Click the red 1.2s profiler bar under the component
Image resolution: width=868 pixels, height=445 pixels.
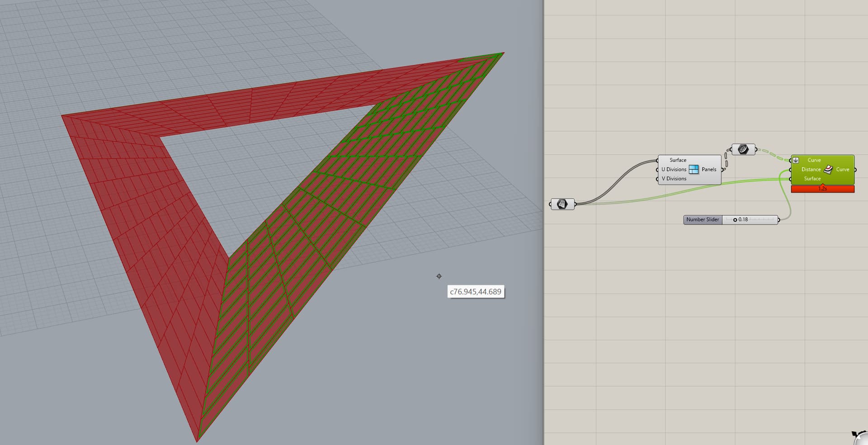822,189
